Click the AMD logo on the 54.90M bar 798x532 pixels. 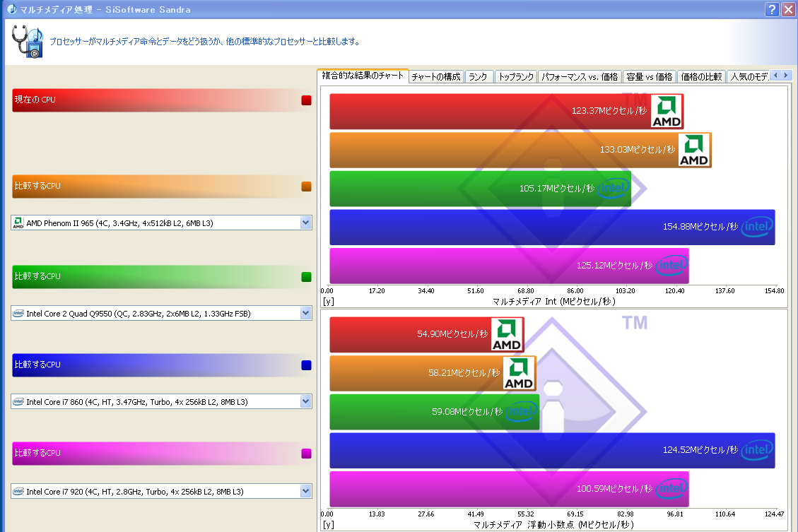(x=507, y=334)
